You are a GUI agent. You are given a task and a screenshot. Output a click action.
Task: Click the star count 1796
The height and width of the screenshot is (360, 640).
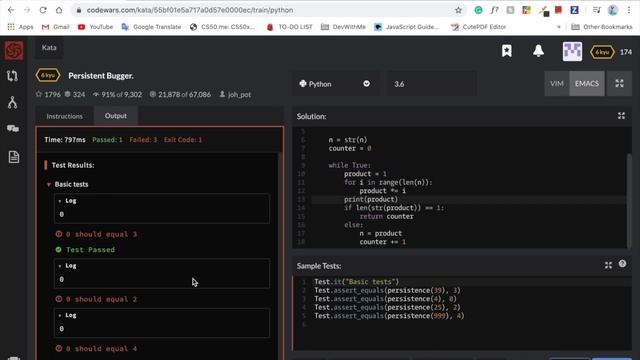49,94
